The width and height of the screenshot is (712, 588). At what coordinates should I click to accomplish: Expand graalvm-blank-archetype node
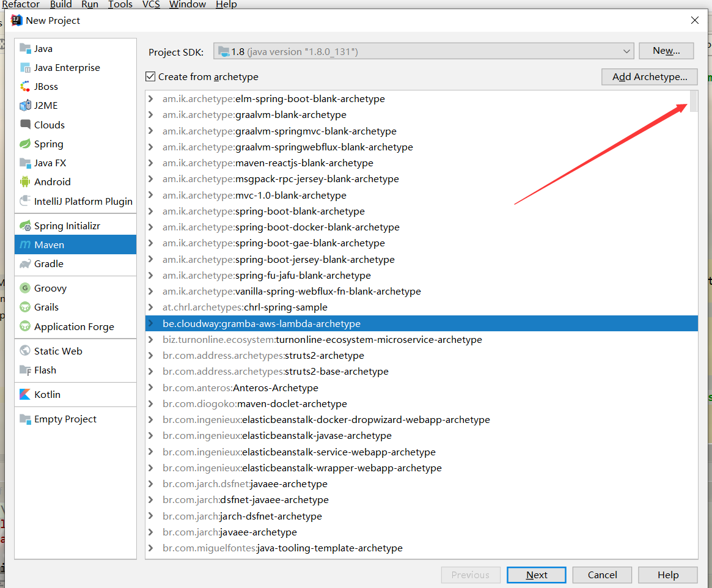(x=150, y=114)
